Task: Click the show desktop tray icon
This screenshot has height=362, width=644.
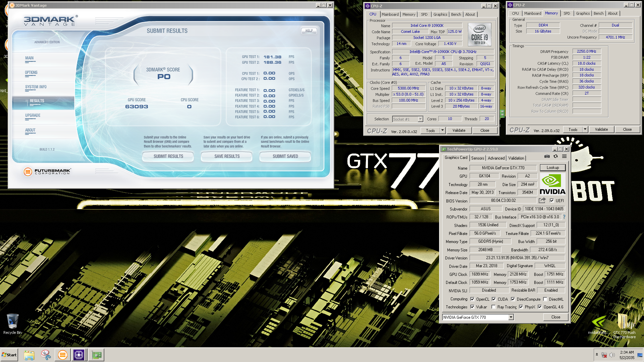Action: 640,355
